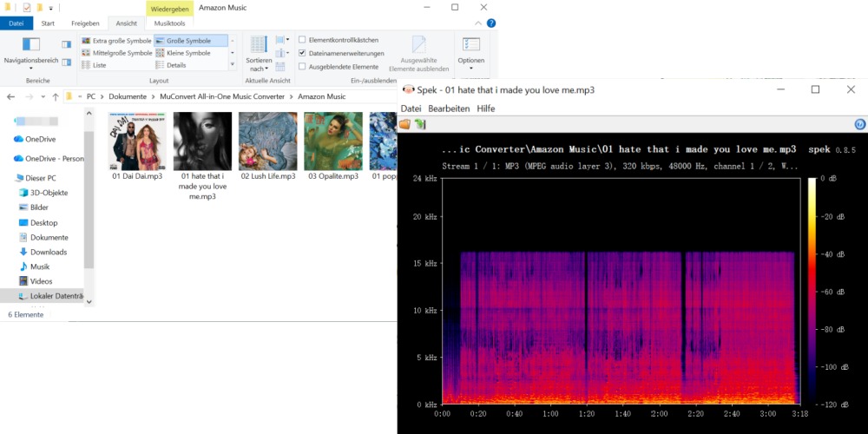Choose Große Symbole layout
The width and height of the screenshot is (868, 434).
pyautogui.click(x=190, y=41)
